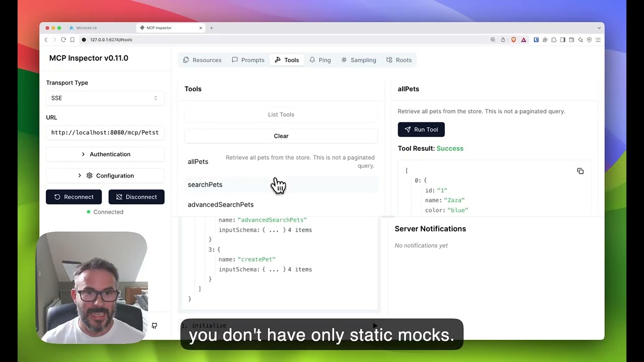The height and width of the screenshot is (362, 644).
Task: Expand the createPet inputSchema object
Action: pos(274,269)
